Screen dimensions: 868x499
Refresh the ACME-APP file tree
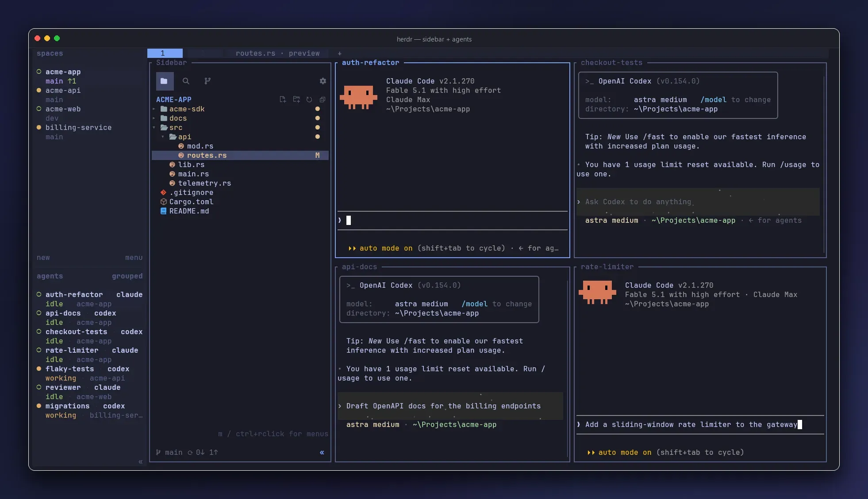click(309, 99)
